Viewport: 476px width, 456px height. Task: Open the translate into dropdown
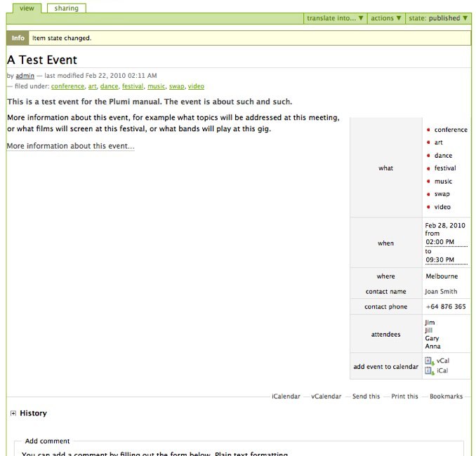[x=335, y=18]
